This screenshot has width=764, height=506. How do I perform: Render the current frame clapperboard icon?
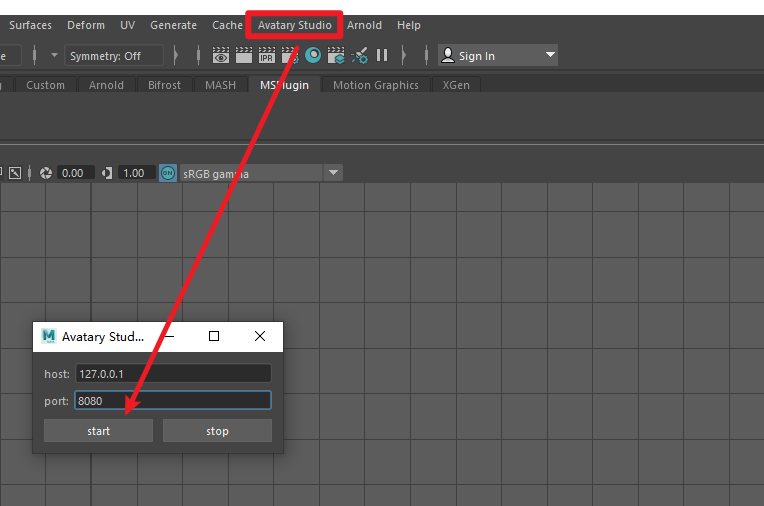tap(244, 56)
